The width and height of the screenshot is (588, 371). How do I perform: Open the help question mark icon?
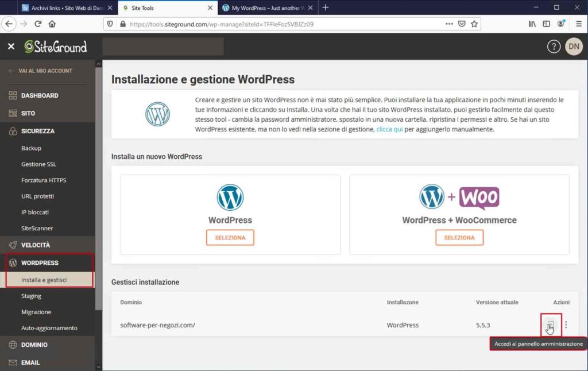(x=554, y=47)
